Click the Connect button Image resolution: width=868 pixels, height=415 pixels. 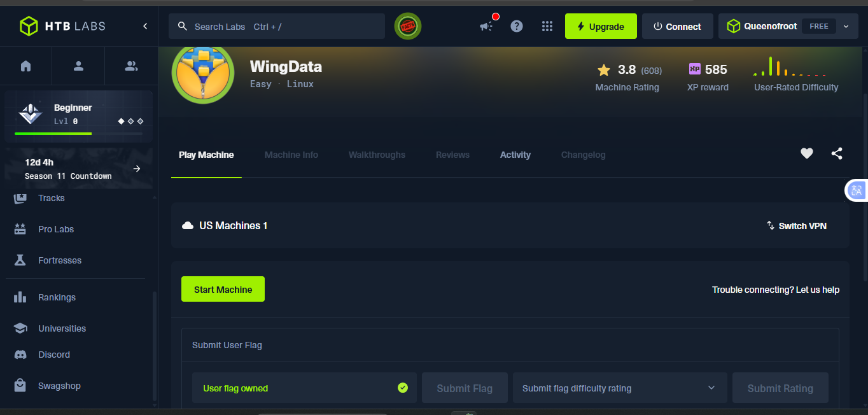(677, 26)
